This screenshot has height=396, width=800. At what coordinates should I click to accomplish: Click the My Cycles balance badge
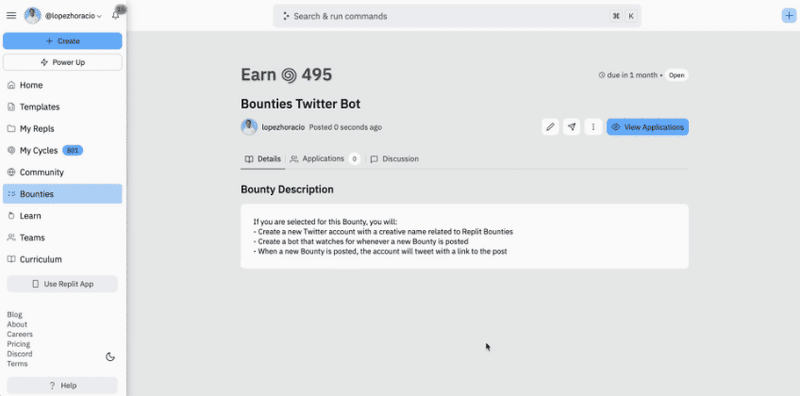[x=72, y=151]
